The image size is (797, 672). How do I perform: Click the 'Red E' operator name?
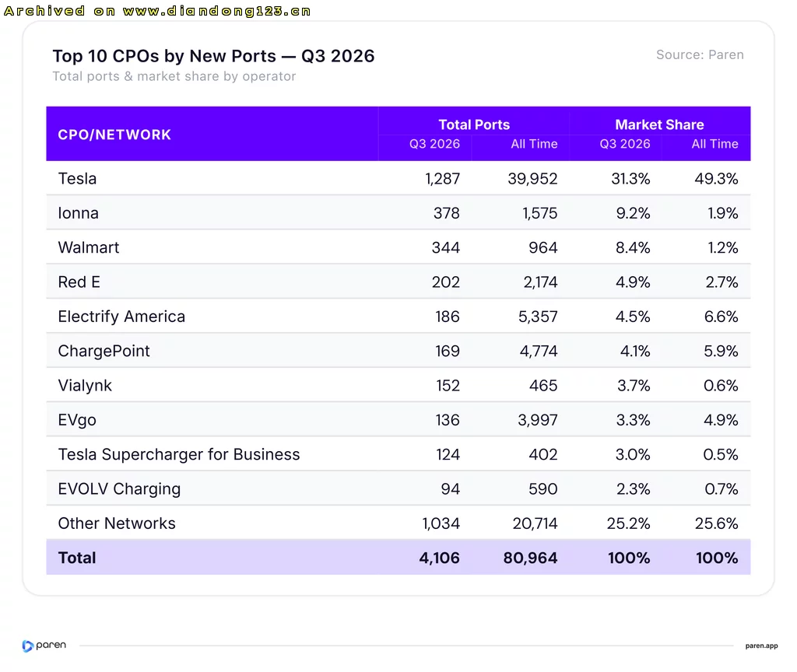(79, 282)
